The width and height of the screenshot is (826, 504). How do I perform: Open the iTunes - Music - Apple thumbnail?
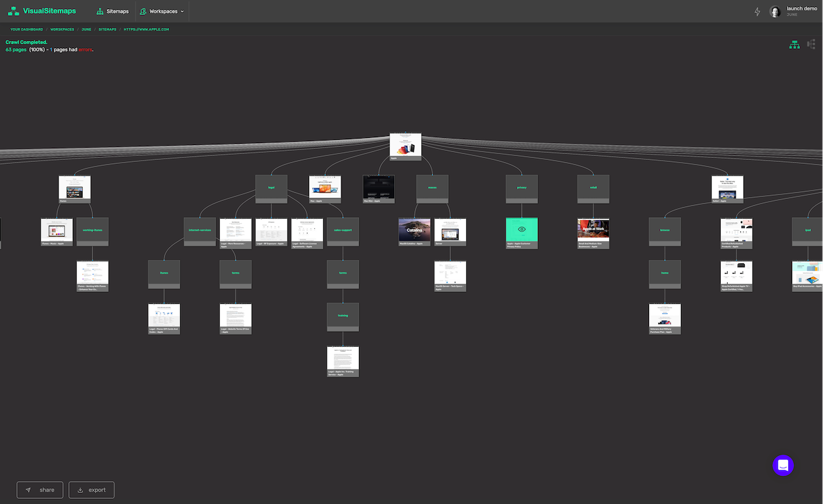click(x=57, y=232)
